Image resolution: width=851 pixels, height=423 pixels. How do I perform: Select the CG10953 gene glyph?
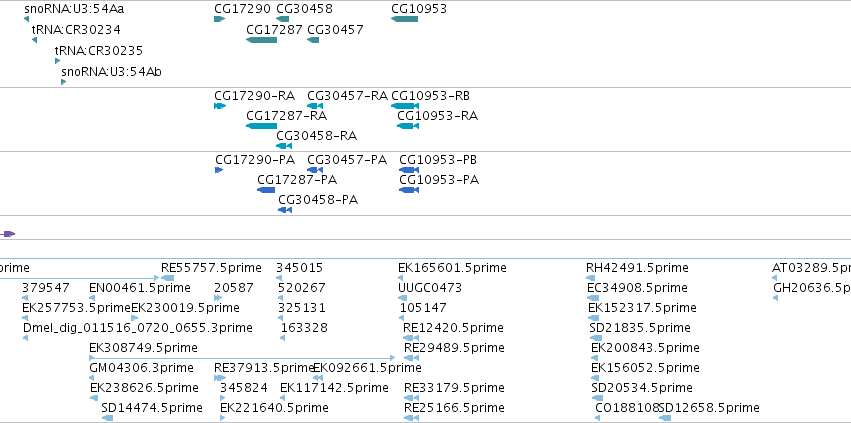[404, 19]
